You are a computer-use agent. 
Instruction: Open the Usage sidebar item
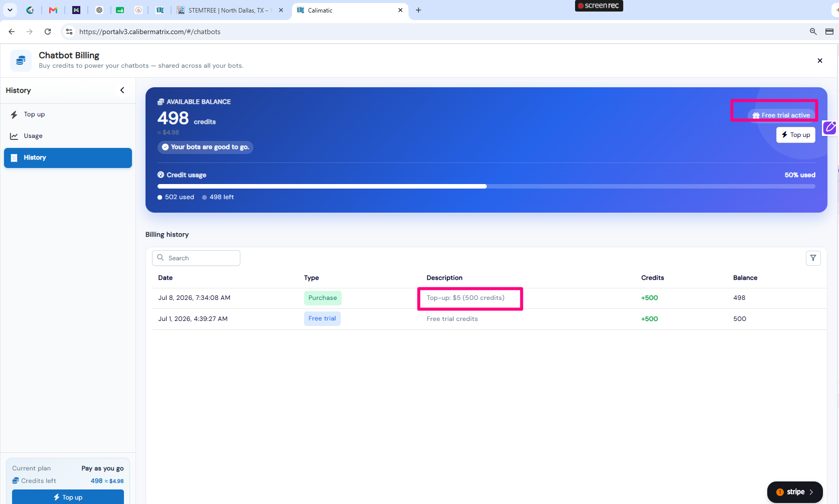coord(68,136)
